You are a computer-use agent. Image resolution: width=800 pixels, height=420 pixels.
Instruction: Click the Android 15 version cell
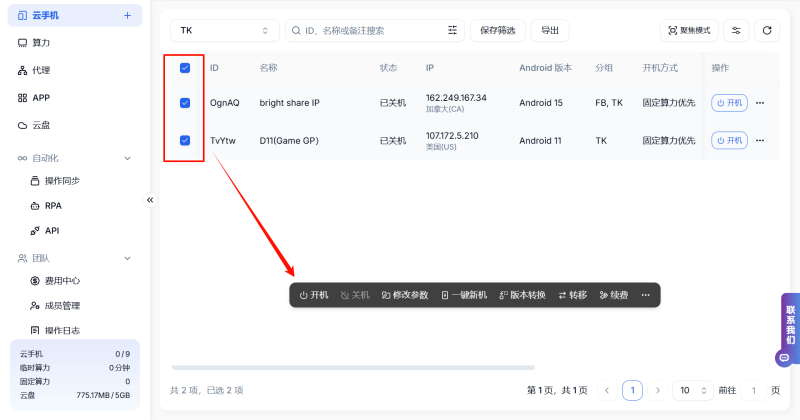point(541,103)
